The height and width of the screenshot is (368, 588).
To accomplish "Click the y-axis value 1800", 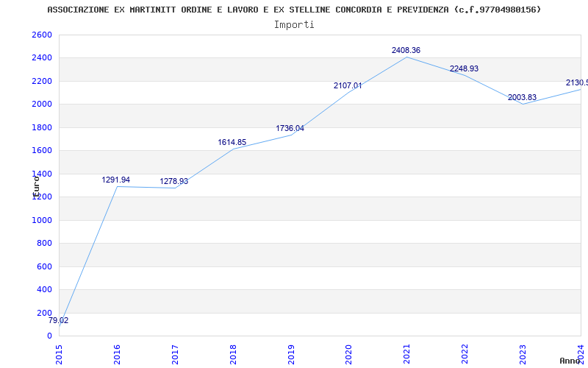I will (42, 127).
